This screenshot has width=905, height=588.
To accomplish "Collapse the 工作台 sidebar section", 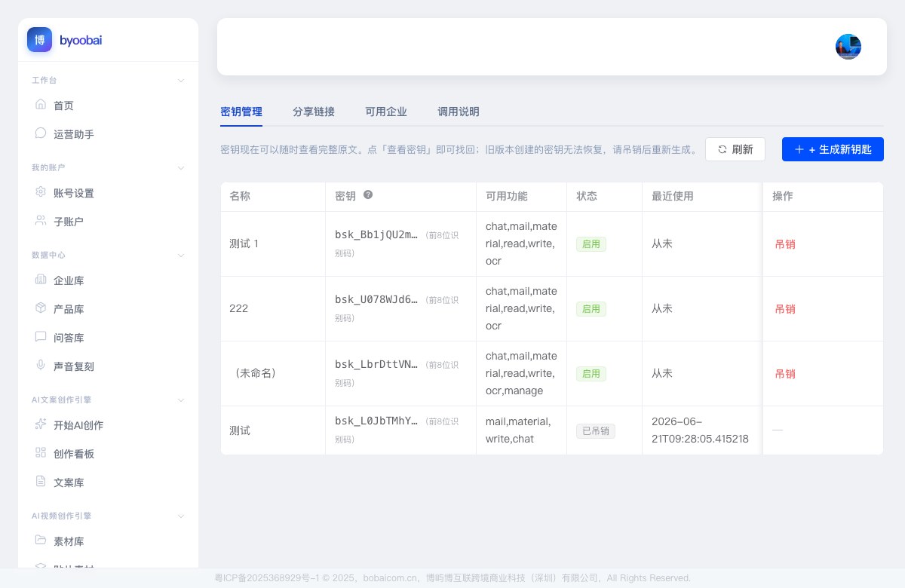I will click(x=181, y=80).
